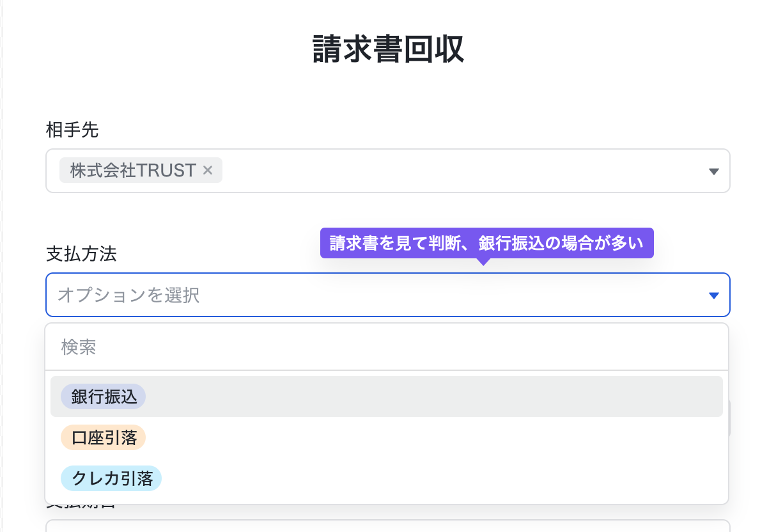Click the 請求書回収 page title
776x532 pixels.
pos(387,49)
